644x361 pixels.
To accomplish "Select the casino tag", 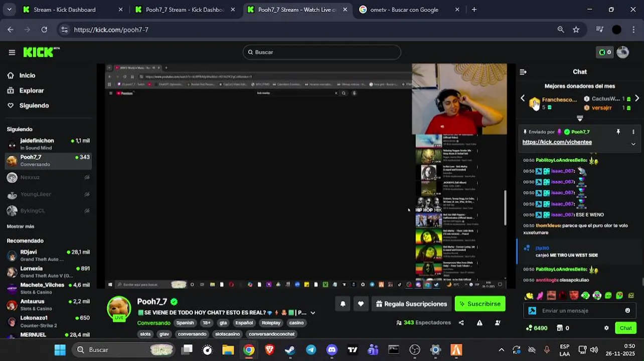I will pyautogui.click(x=296, y=323).
